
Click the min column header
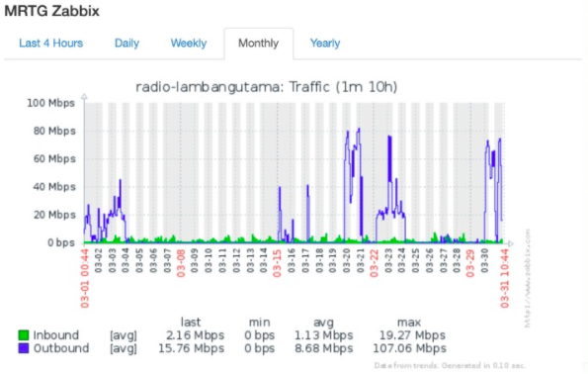click(259, 323)
